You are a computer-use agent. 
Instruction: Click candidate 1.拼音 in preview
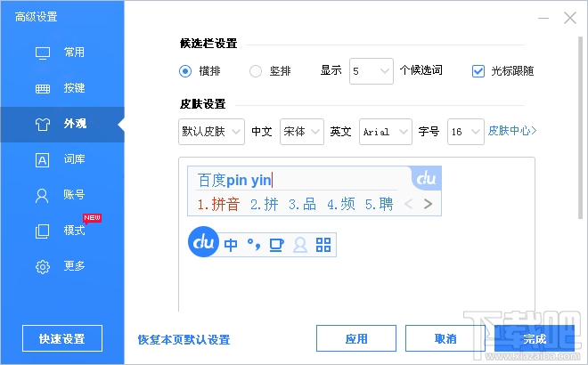218,204
